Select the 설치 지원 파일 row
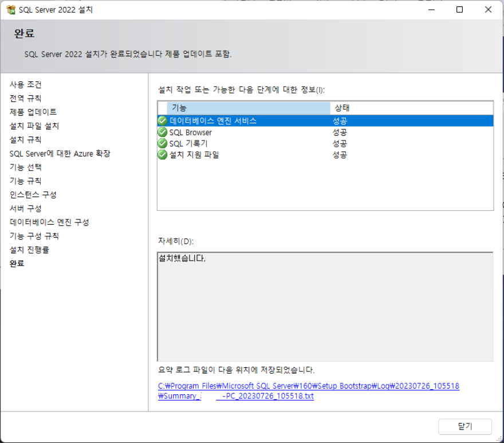The height and width of the screenshot is (443, 504). (x=325, y=155)
